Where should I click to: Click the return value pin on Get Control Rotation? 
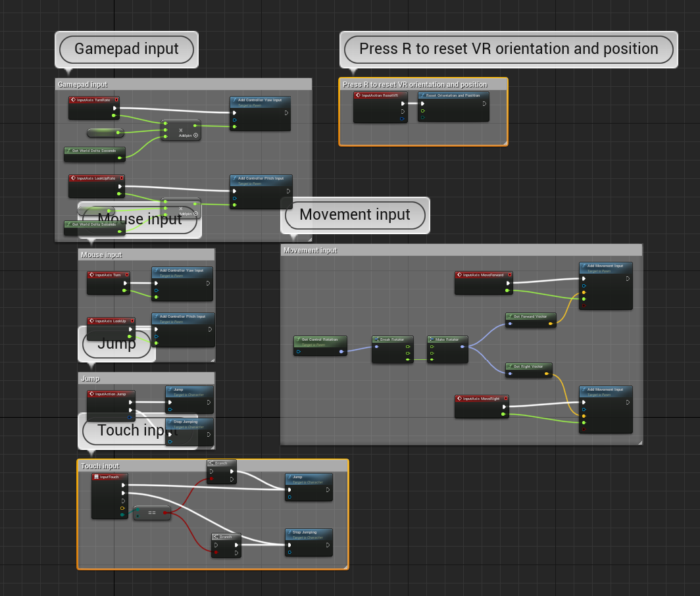(341, 351)
